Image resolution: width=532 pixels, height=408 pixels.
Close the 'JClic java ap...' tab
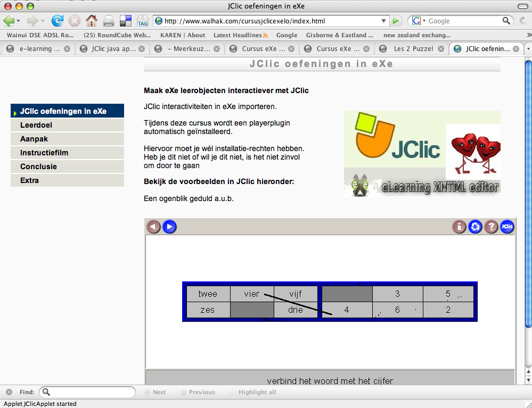(142, 49)
